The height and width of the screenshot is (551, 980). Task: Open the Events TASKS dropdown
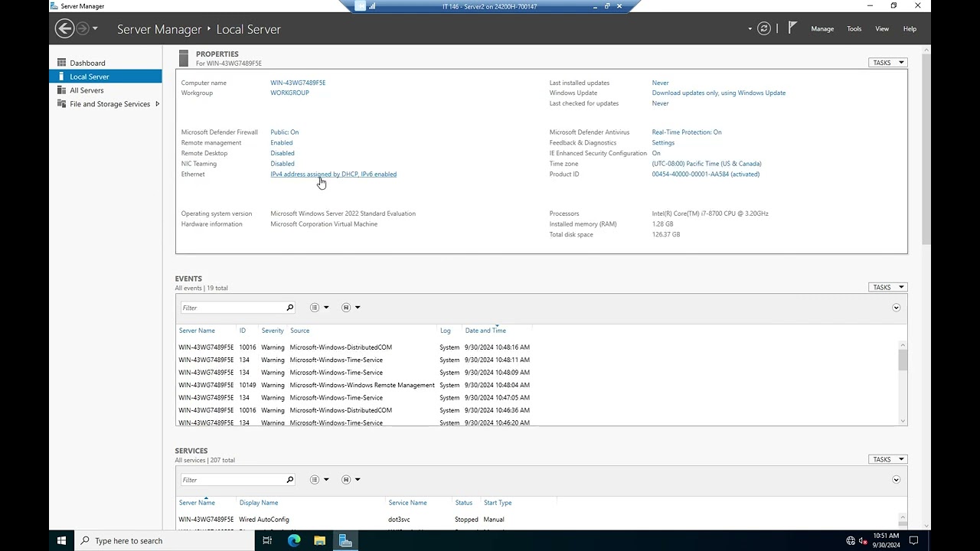[888, 287]
